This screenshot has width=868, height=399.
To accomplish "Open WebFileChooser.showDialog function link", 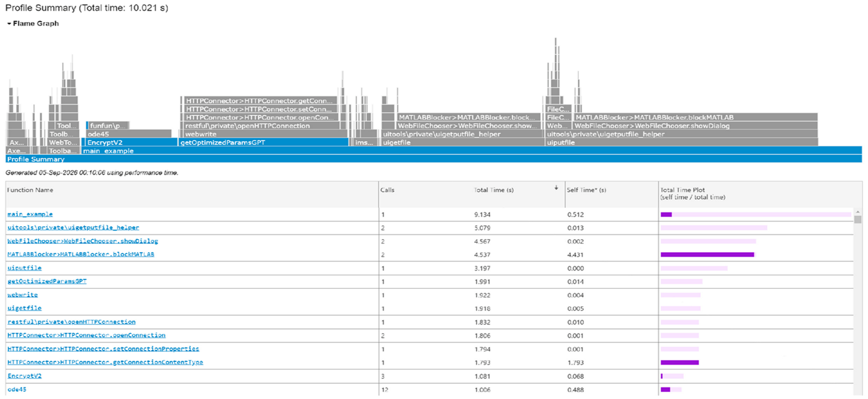I will pos(83,241).
